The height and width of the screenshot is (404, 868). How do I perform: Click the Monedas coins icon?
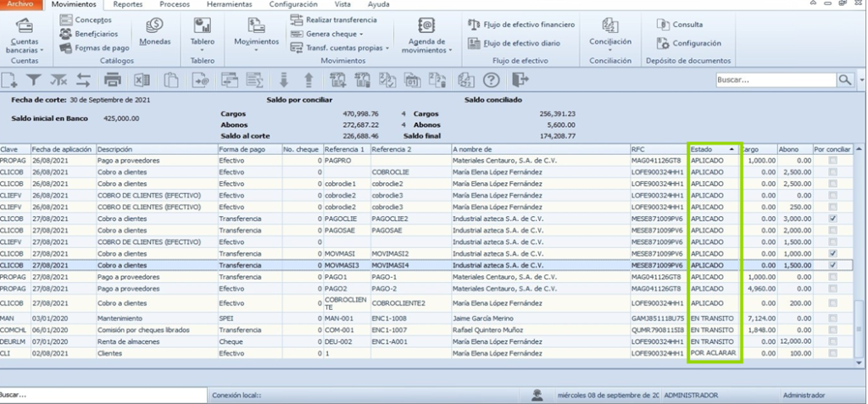coord(154,25)
